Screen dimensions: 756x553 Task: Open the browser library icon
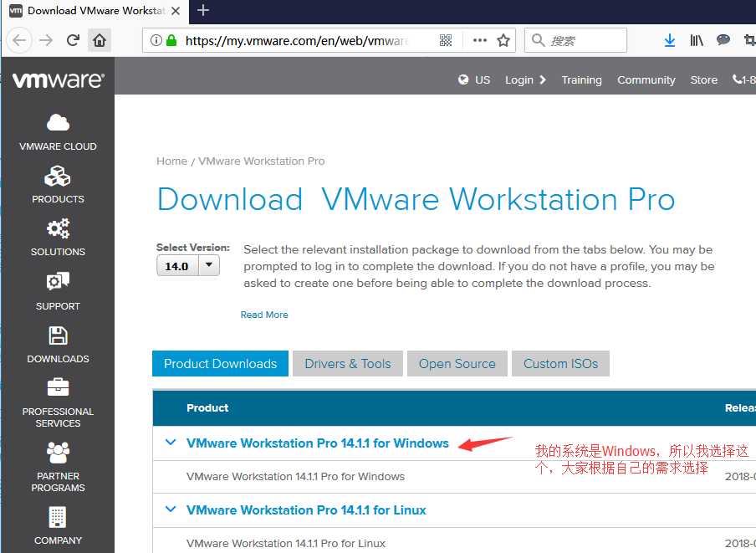[x=697, y=40]
